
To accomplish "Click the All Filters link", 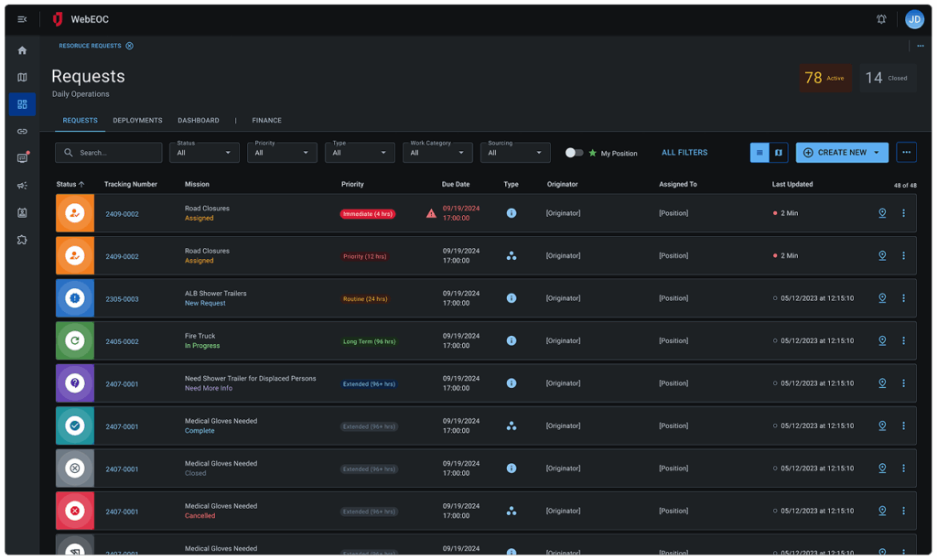I will [x=684, y=153].
